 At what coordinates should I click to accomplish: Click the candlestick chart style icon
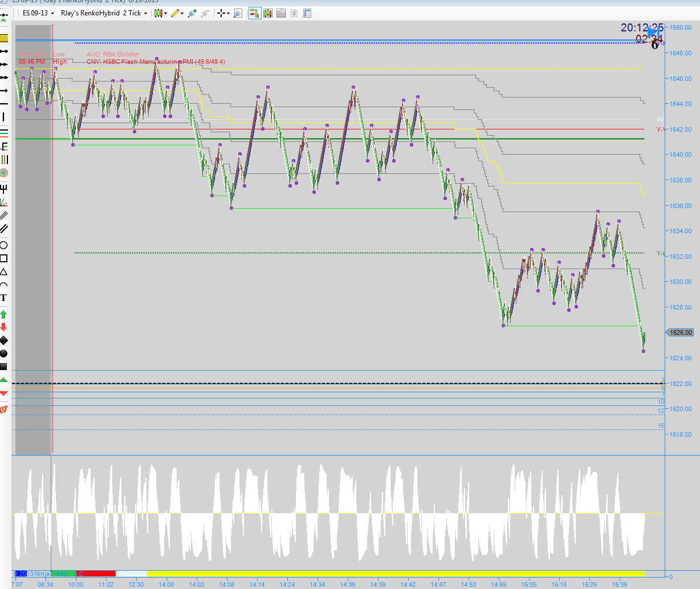click(158, 13)
